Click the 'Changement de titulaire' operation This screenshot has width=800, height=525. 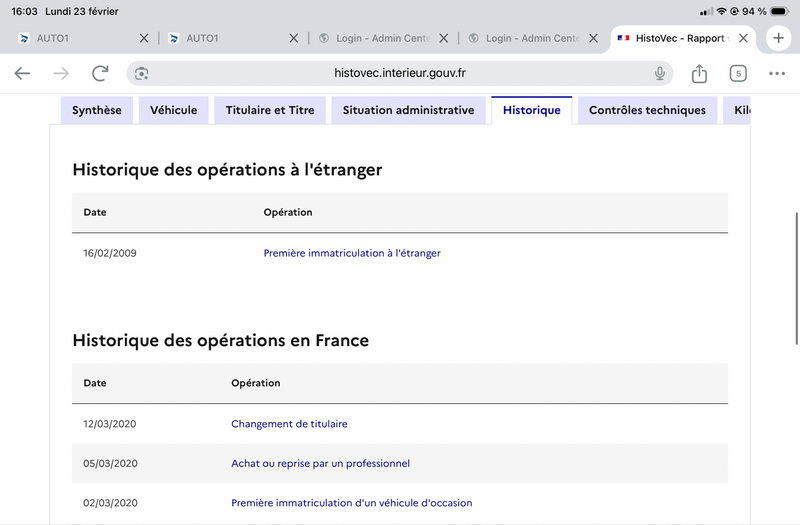click(x=289, y=424)
